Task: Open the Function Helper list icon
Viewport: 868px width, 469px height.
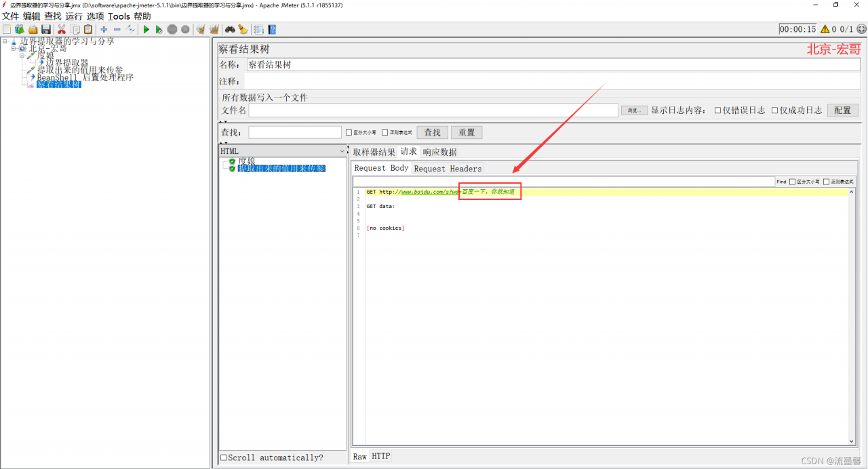Action: coord(258,29)
